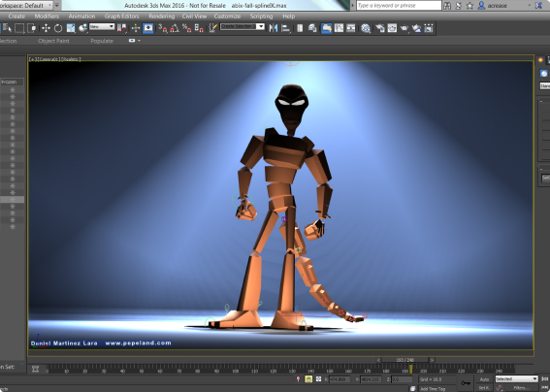This screenshot has height=392, width=550.
Task: Open the Help menu
Action: click(289, 16)
